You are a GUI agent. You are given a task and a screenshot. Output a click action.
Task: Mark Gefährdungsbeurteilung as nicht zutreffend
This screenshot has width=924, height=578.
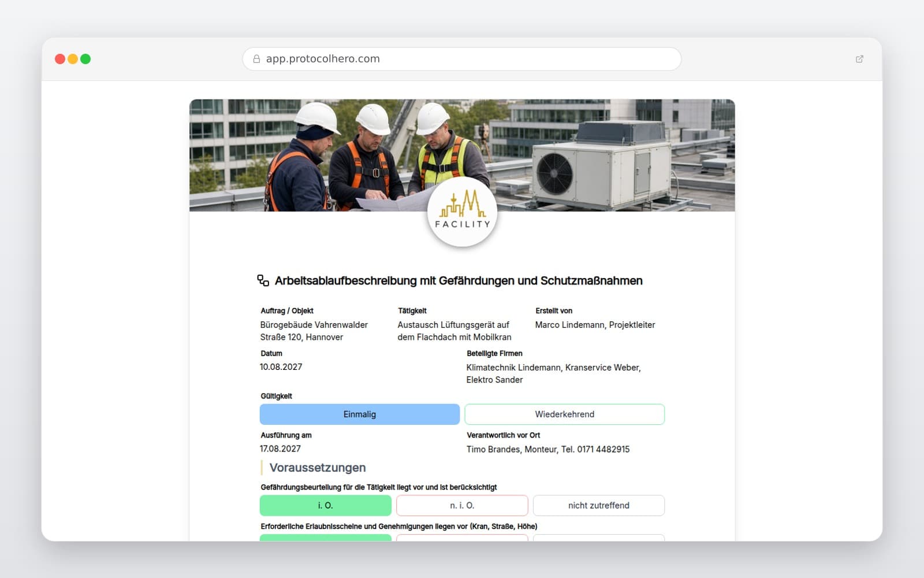click(599, 505)
